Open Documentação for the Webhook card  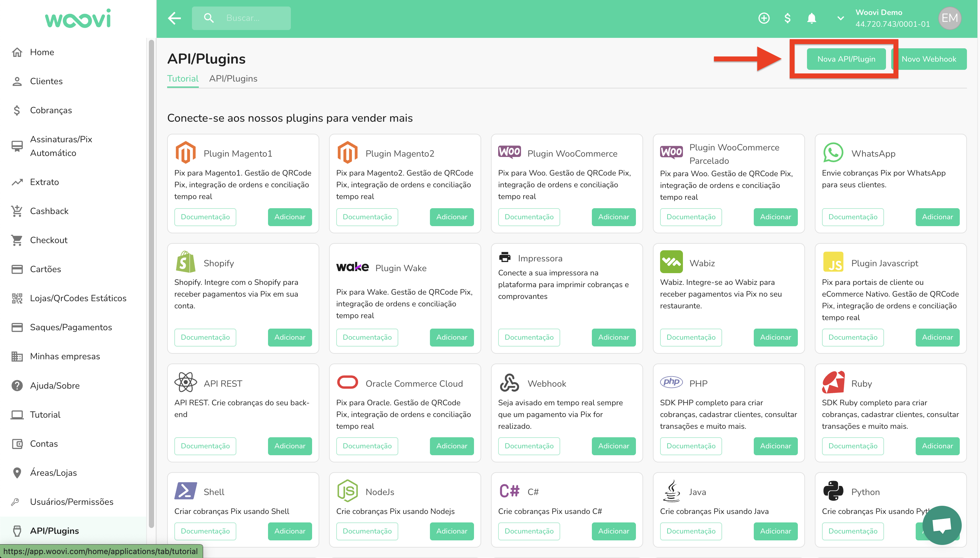(529, 446)
